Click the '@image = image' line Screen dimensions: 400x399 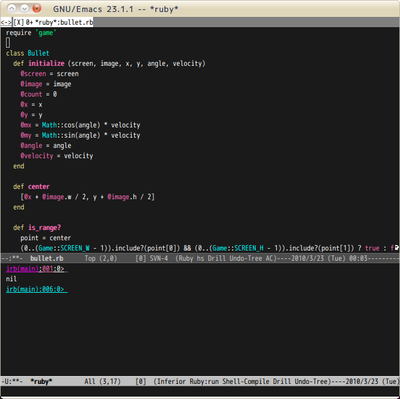46,84
